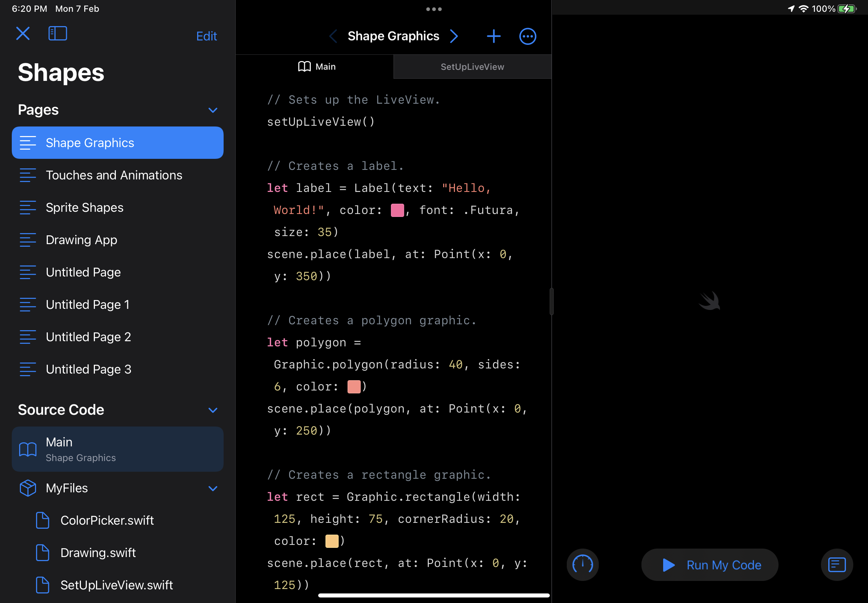Open the Shape Graphics page
The image size is (868, 603).
(x=118, y=143)
